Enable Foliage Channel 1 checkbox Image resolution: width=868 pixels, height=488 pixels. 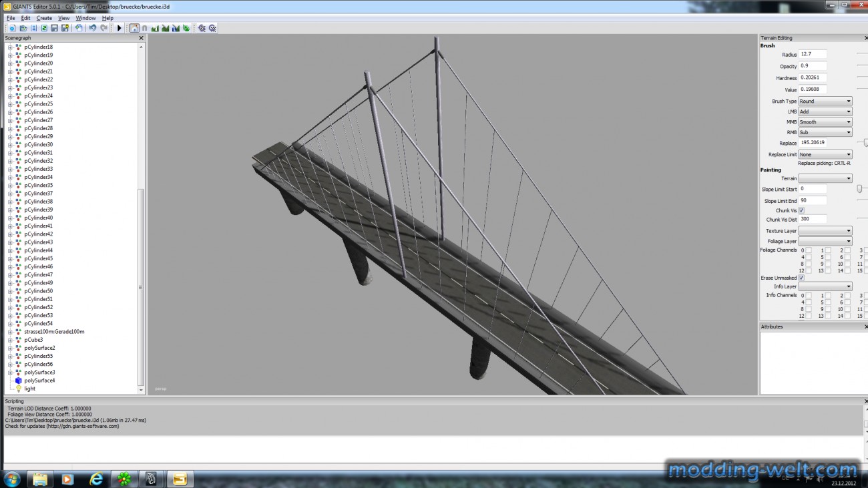828,250
